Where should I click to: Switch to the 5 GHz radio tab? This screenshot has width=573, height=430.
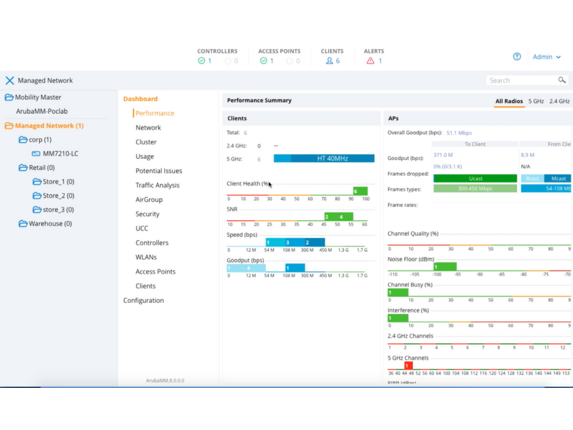point(536,101)
